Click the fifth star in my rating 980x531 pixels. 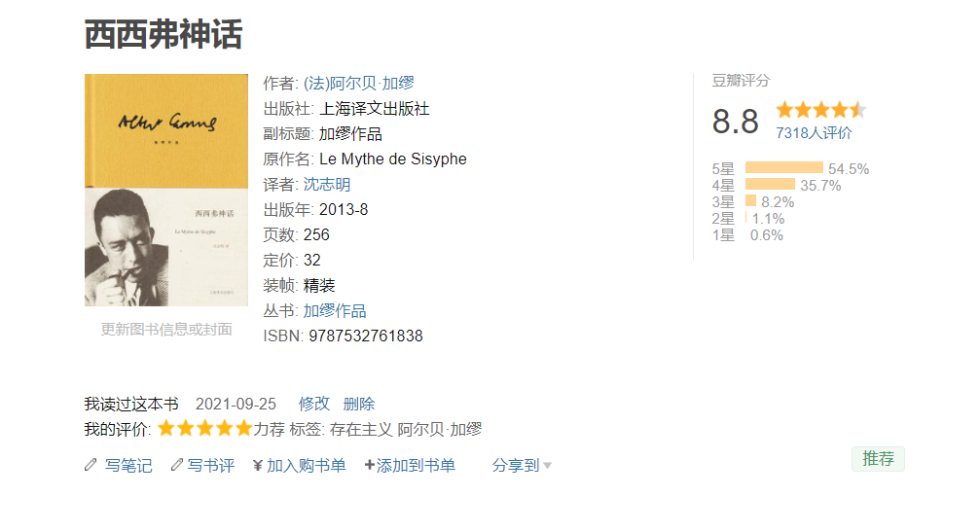[243, 429]
